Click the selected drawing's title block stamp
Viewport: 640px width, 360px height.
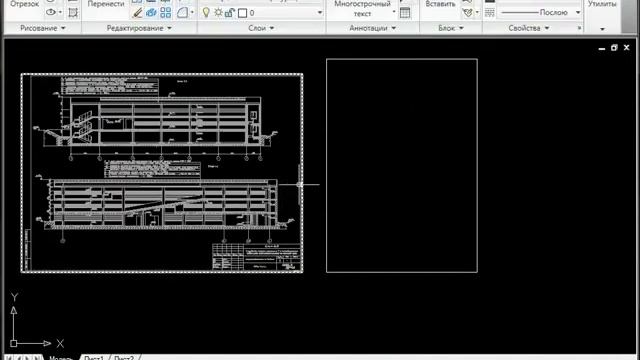257,257
